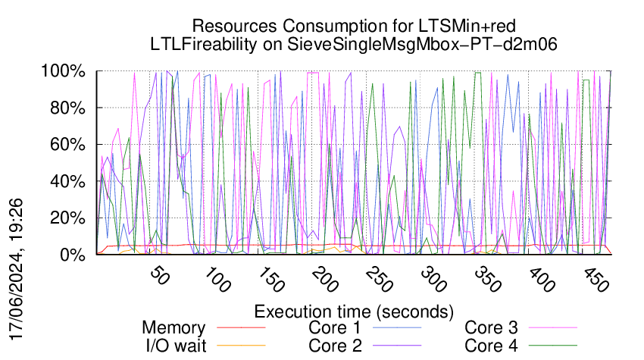This screenshot has width=644, height=360.
Task: Click the 20% y-axis label
Action: [x=67, y=218]
